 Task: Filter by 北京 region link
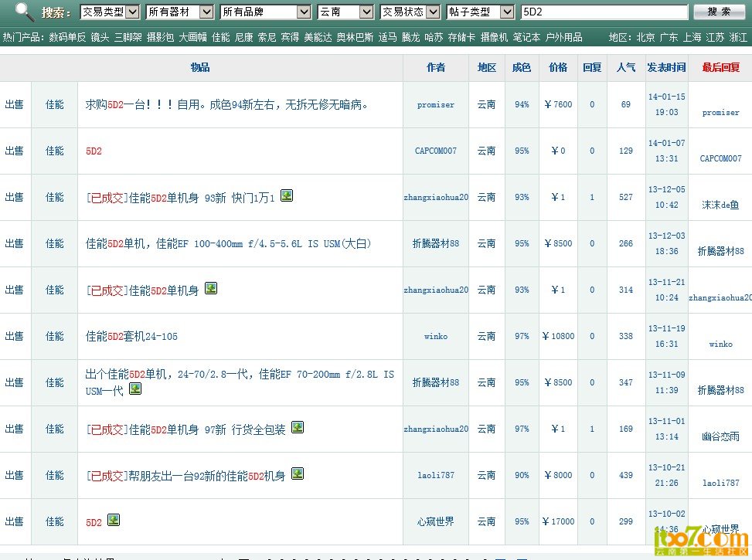point(645,37)
